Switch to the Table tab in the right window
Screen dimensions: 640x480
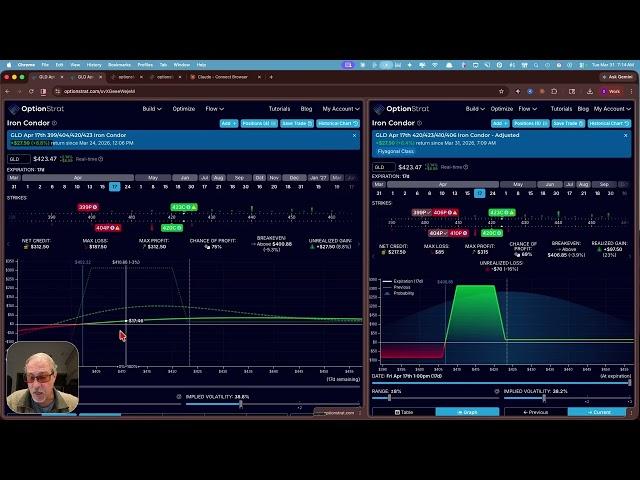(x=404, y=412)
